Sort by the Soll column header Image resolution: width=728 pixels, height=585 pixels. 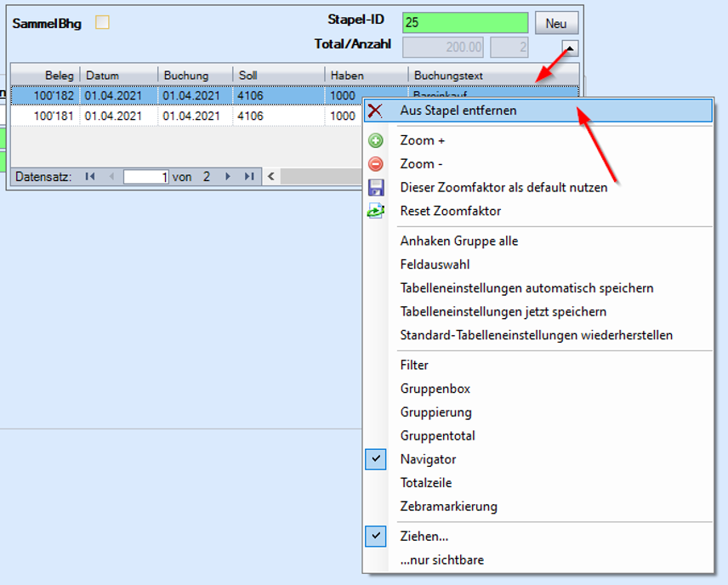(x=279, y=75)
